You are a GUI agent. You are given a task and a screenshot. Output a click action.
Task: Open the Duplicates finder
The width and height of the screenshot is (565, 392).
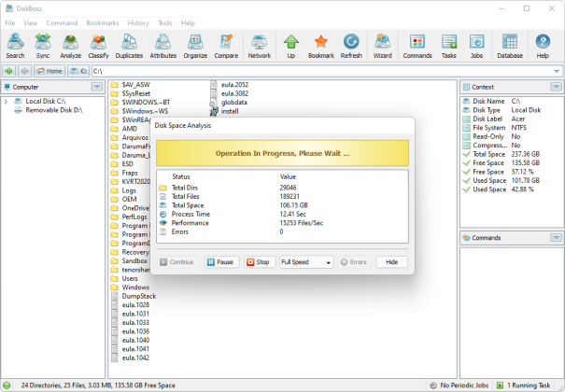[129, 46]
